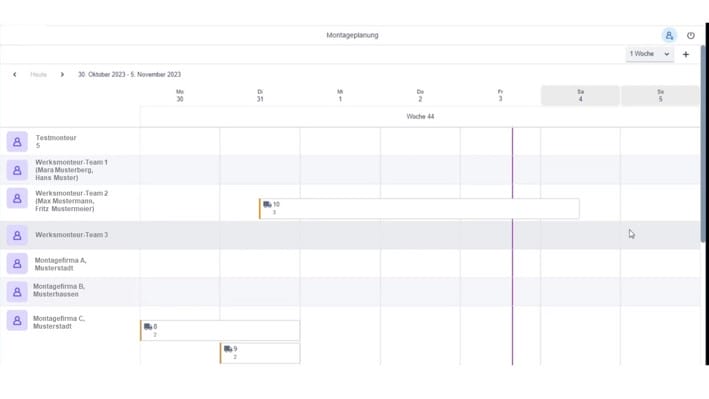Select Montagefirma C avatar icon

(17, 321)
